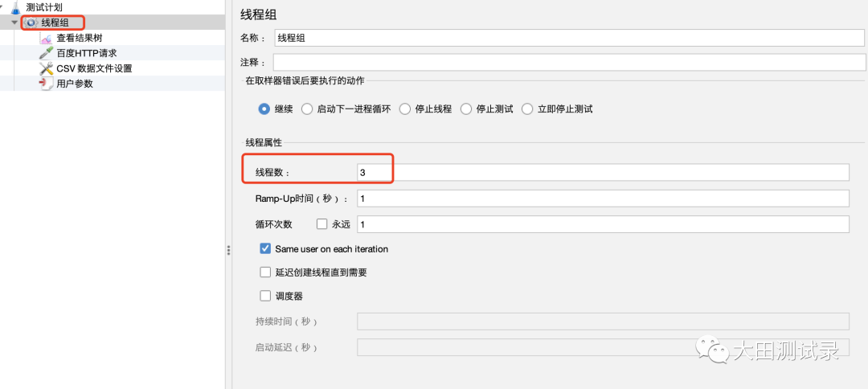Toggle the 永远 loop checkbox
The image size is (868, 389).
click(321, 224)
